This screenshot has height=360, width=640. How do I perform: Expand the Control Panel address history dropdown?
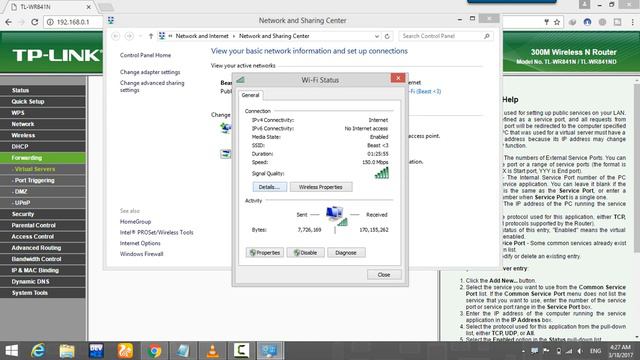[x=376, y=36]
